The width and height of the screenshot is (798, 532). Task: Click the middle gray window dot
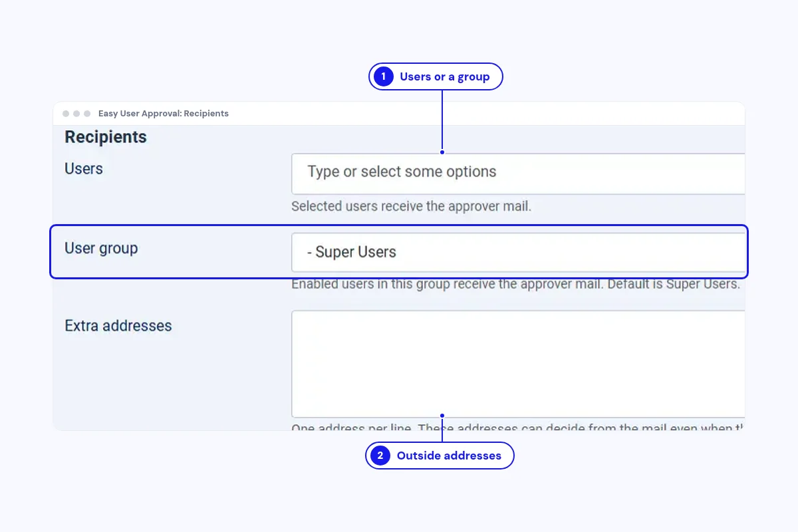[76, 114]
